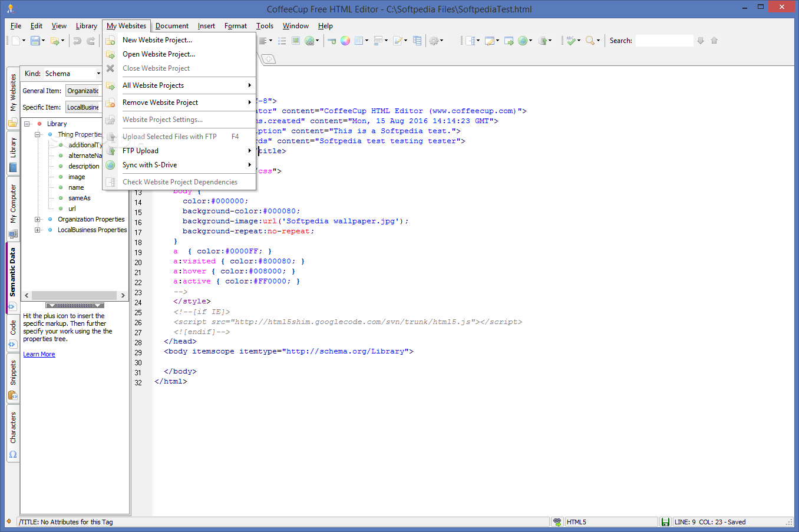Click the Undo arrow icon
The width and height of the screenshot is (799, 532).
77,41
